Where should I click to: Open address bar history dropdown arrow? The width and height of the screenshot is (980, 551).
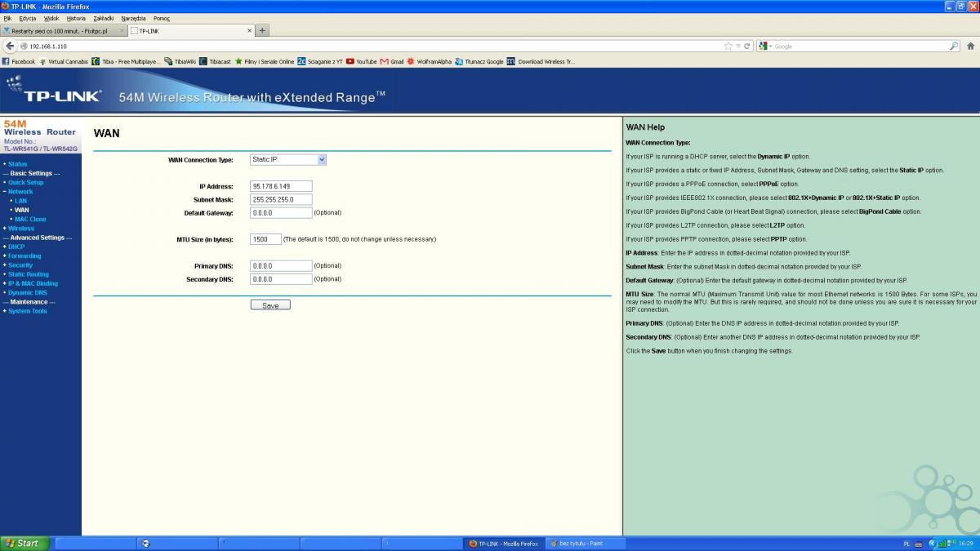(x=737, y=46)
